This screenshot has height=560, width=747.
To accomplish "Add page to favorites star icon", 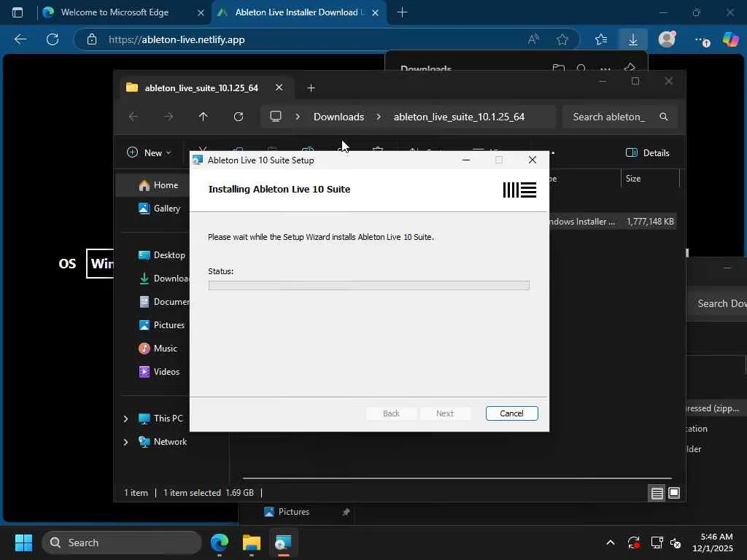I will tap(562, 39).
